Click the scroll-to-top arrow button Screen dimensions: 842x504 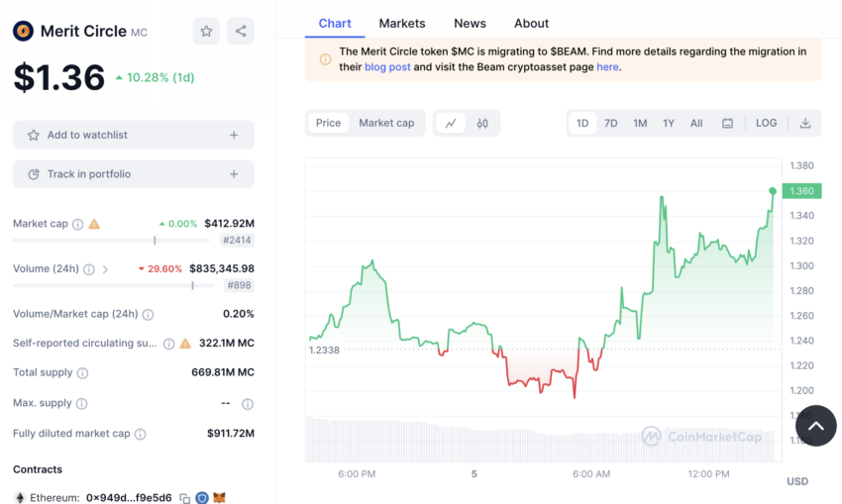click(x=815, y=426)
